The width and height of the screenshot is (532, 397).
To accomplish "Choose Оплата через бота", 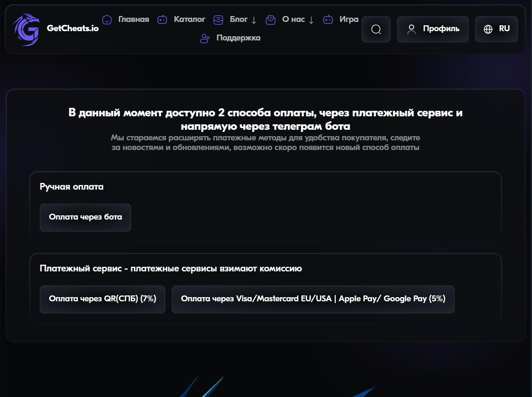I will click(x=85, y=217).
